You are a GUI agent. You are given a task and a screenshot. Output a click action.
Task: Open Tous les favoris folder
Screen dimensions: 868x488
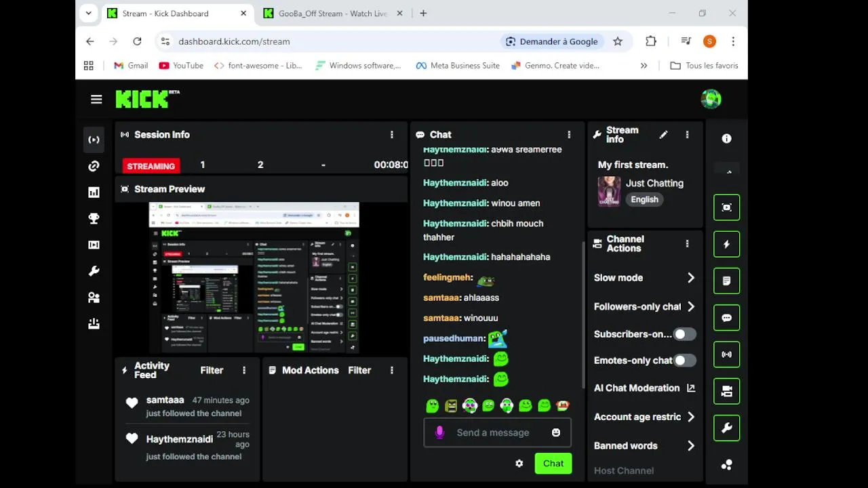[x=704, y=66]
